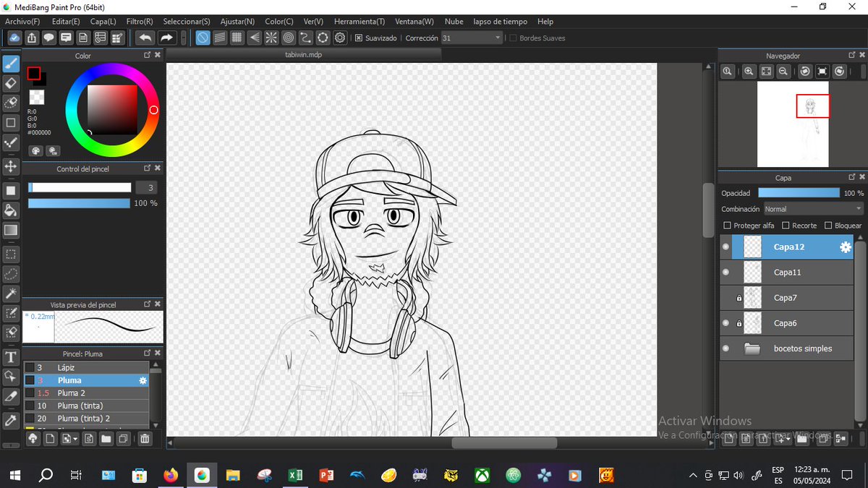Hide the Capa11 layer
The image size is (868, 488).
726,273
